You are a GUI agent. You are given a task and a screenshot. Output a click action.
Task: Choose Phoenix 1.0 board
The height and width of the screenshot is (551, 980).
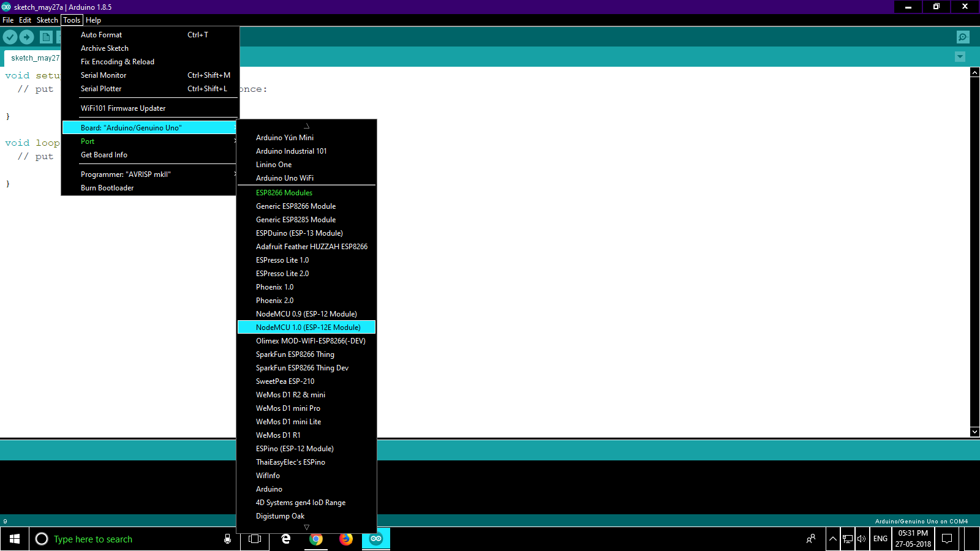[x=306, y=287]
